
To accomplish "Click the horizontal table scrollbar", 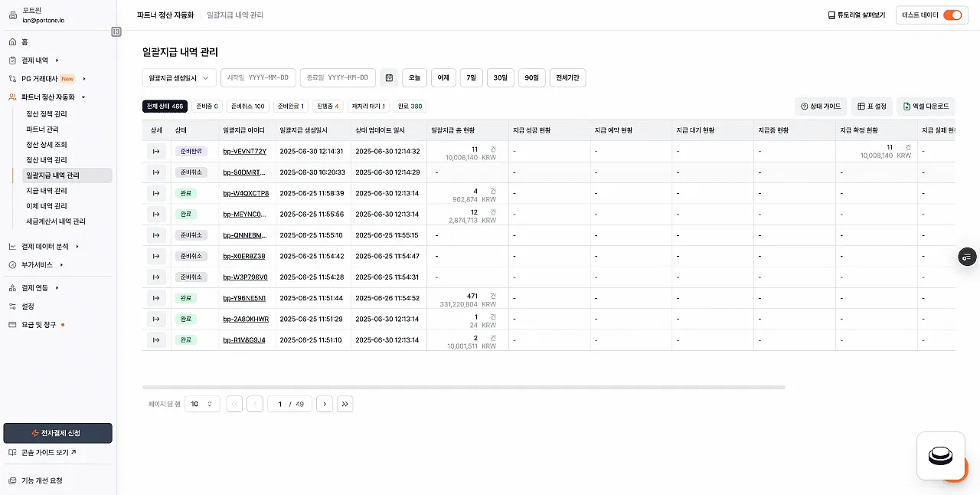I will point(463,387).
